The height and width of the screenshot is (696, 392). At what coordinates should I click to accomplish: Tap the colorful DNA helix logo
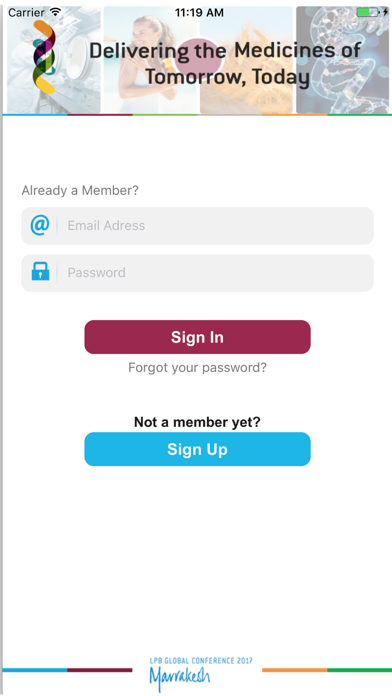44,57
